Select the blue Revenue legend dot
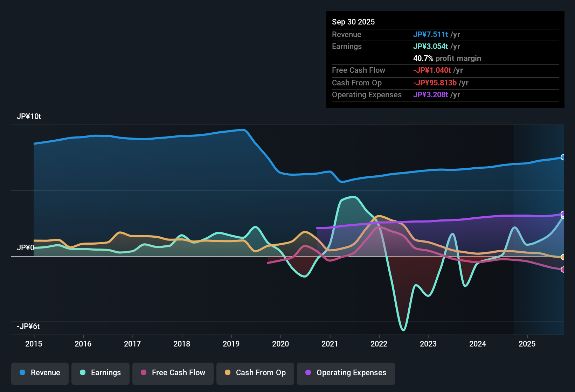This screenshot has width=575, height=392. pos(22,373)
